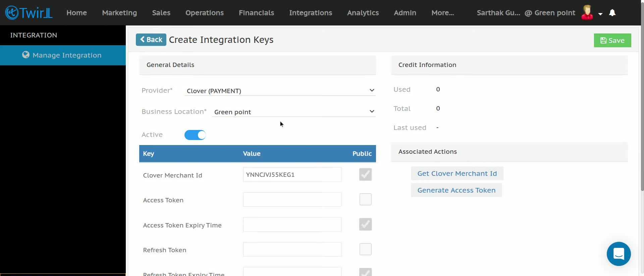Open the Operations menu
The image size is (644, 276).
[x=204, y=13]
